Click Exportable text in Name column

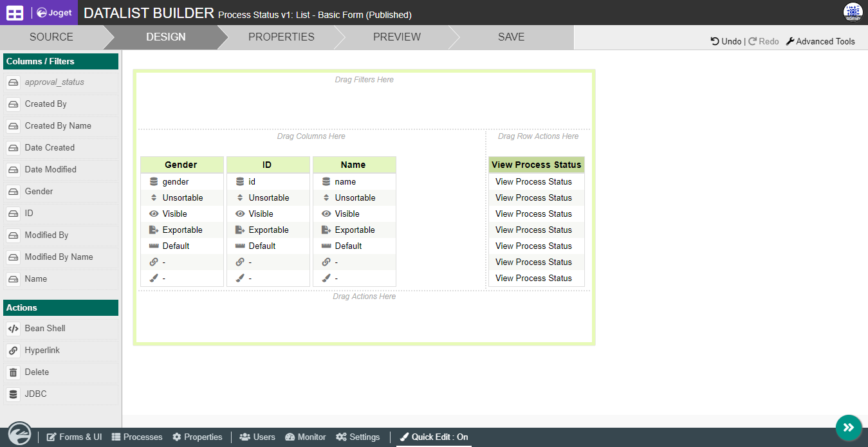[x=355, y=230]
